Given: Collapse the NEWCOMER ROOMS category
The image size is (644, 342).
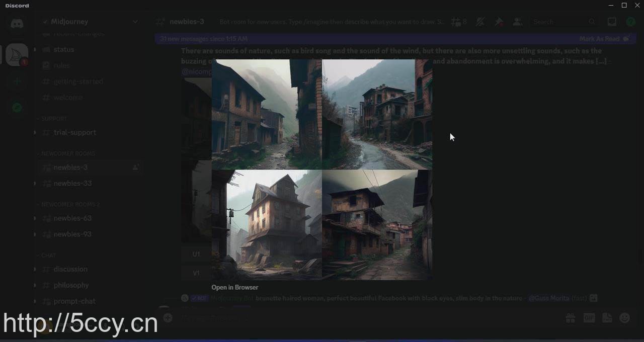Looking at the screenshot, I should [67, 153].
